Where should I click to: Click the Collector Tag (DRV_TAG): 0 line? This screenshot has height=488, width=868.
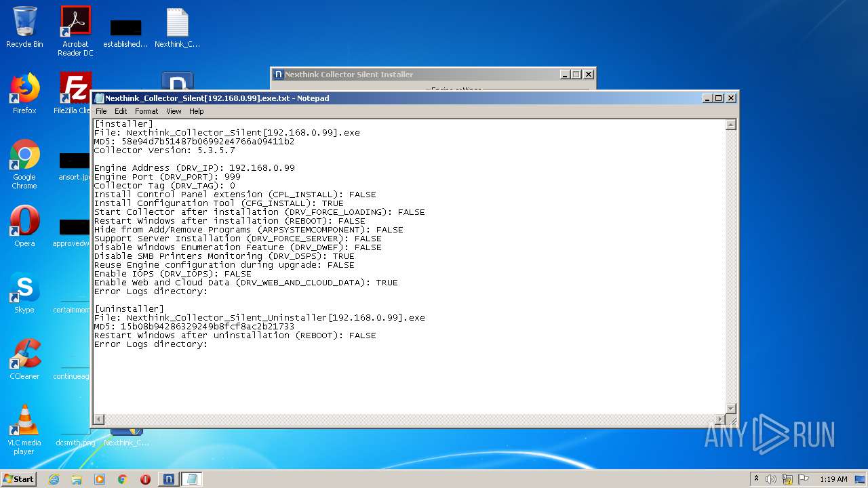[x=164, y=186]
